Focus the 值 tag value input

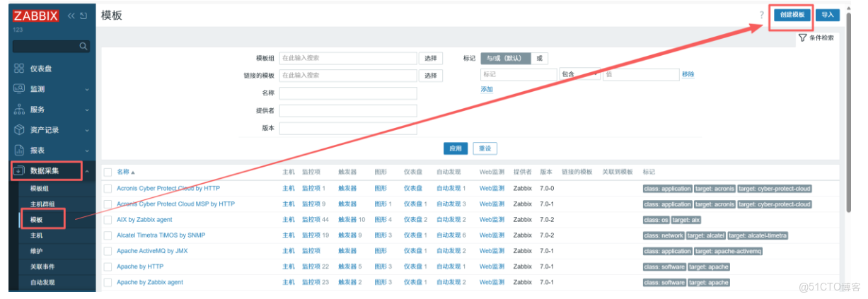[x=640, y=74]
